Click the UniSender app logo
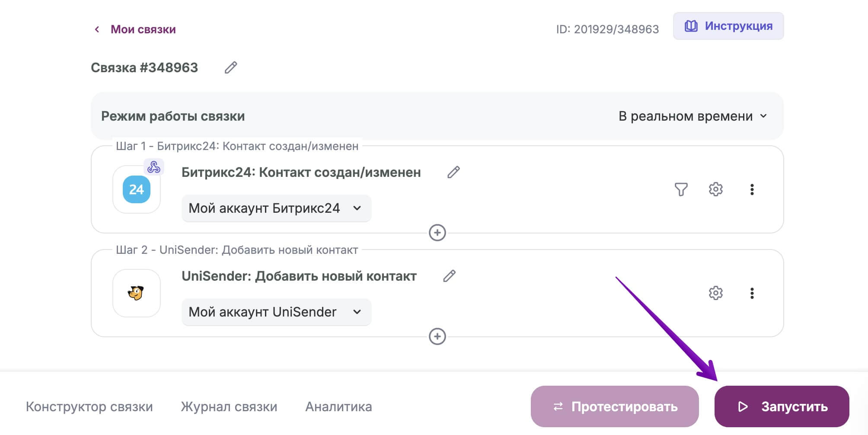 (x=137, y=293)
